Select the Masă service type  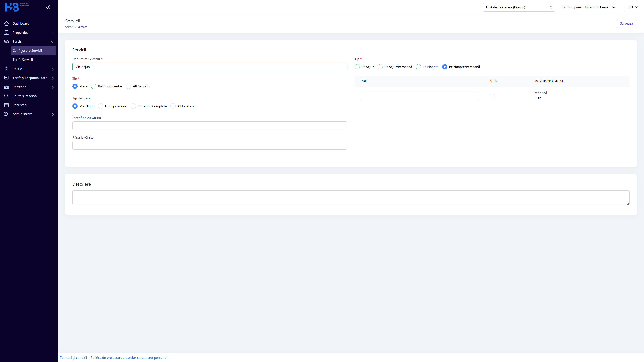tap(75, 86)
